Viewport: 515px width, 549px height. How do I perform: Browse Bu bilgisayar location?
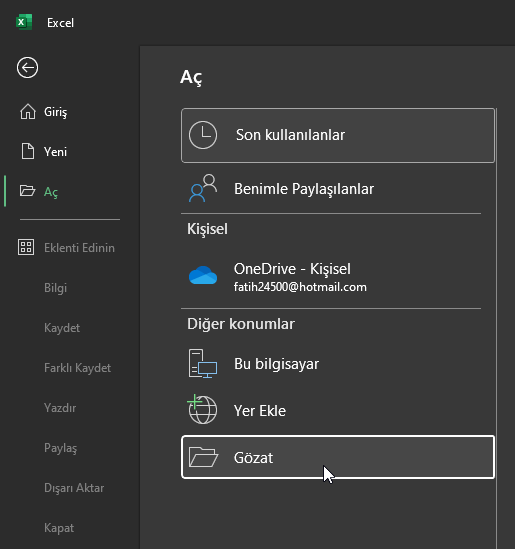[338, 363]
